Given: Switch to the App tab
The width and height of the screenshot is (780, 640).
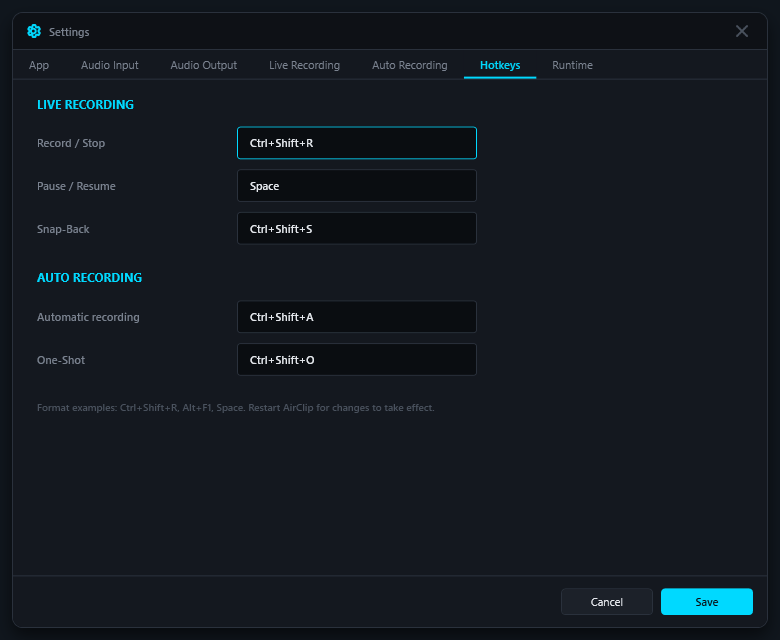Looking at the screenshot, I should point(39,65).
